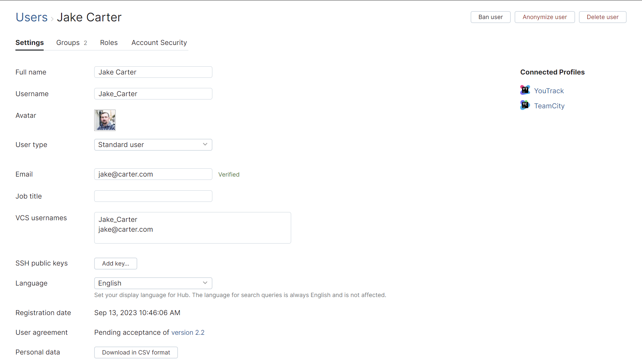Navigate to Users breadcrumb link

pyautogui.click(x=32, y=17)
